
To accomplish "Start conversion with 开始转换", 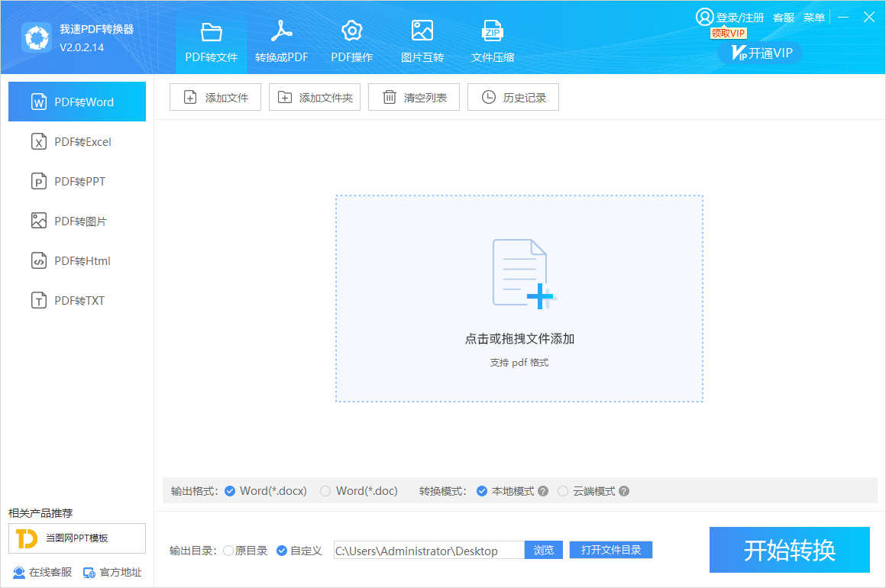I will 789,550.
